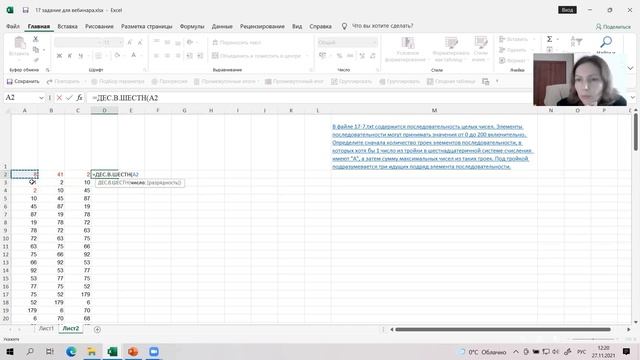This screenshot has width=640, height=360.
Task: Open the Рецензирование ribbon tab
Action: [262, 26]
